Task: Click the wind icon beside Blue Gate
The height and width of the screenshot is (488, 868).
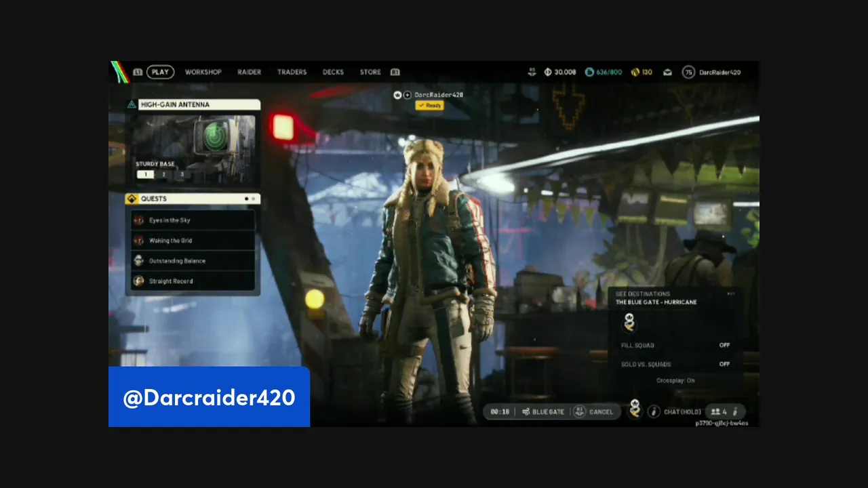Action: coord(526,412)
